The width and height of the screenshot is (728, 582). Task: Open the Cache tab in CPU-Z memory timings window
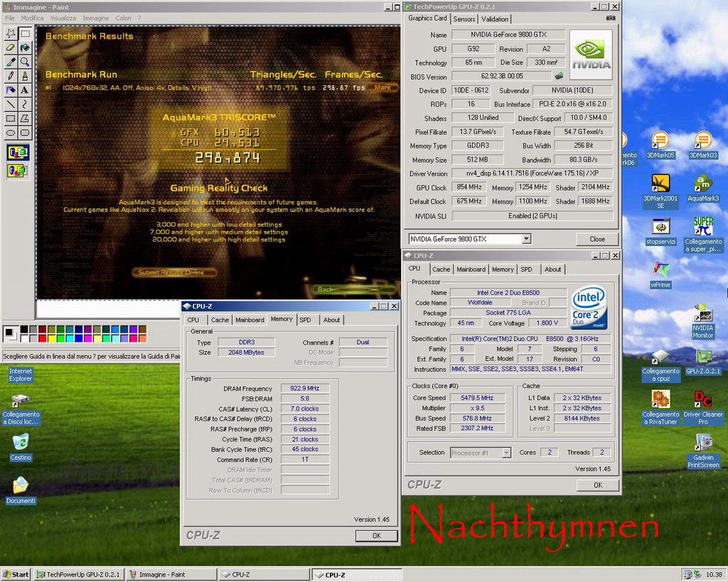pyautogui.click(x=220, y=320)
